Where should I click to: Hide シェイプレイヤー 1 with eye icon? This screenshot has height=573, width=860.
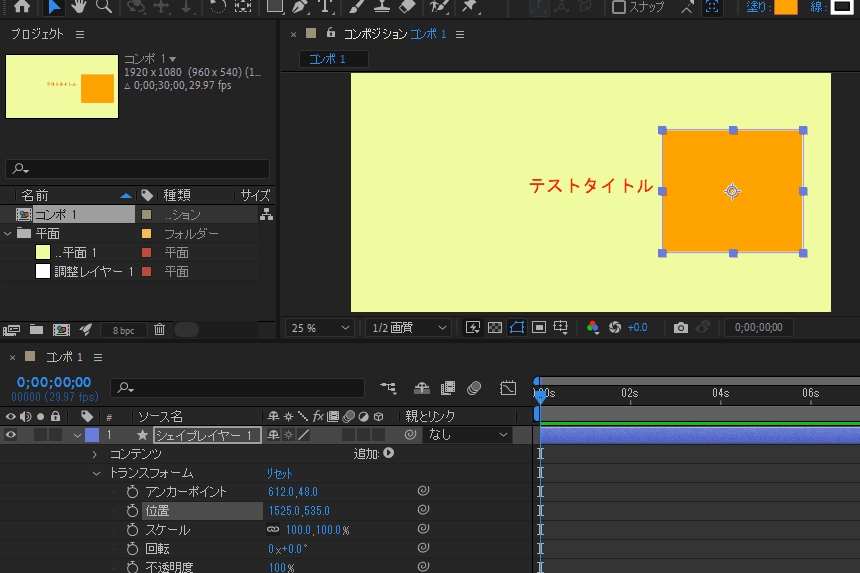point(10,435)
